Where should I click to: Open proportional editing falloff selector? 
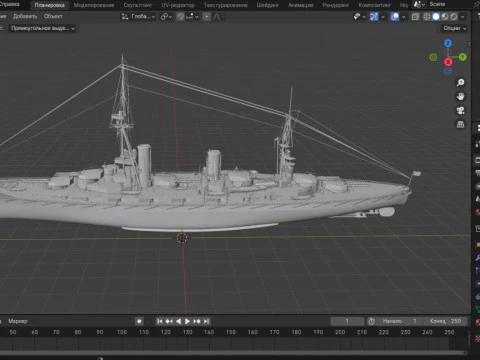click(x=217, y=16)
